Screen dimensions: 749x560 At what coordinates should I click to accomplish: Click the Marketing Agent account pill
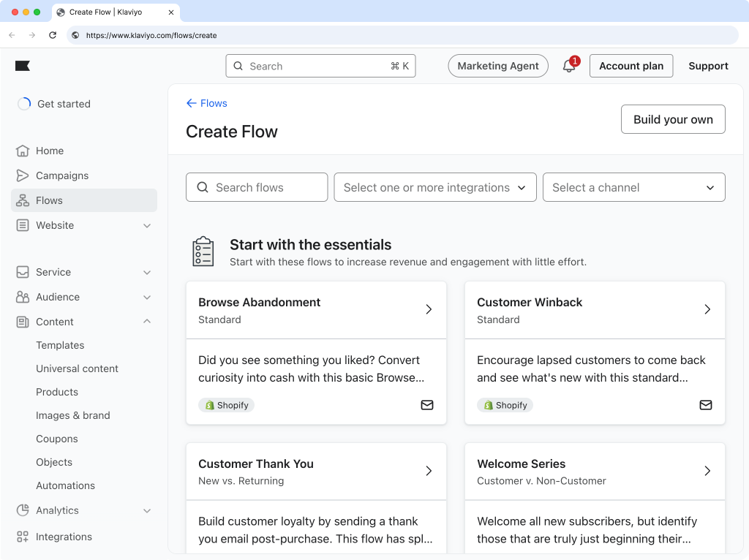tap(498, 66)
